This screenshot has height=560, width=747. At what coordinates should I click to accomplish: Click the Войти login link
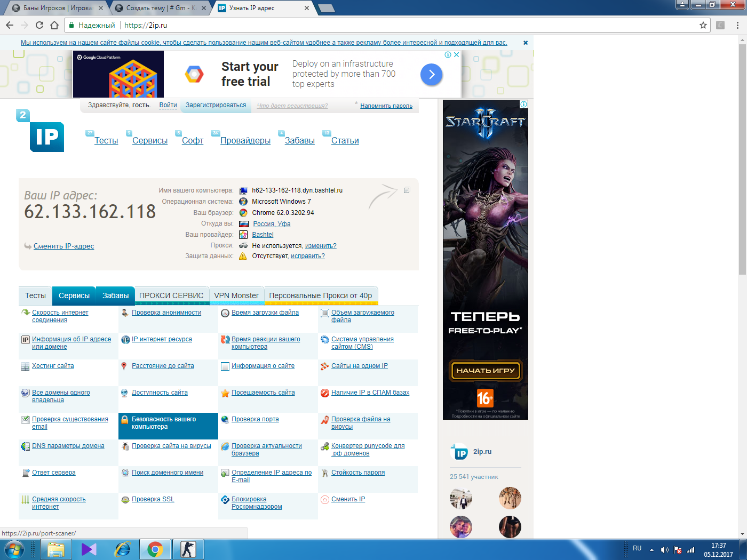(168, 105)
